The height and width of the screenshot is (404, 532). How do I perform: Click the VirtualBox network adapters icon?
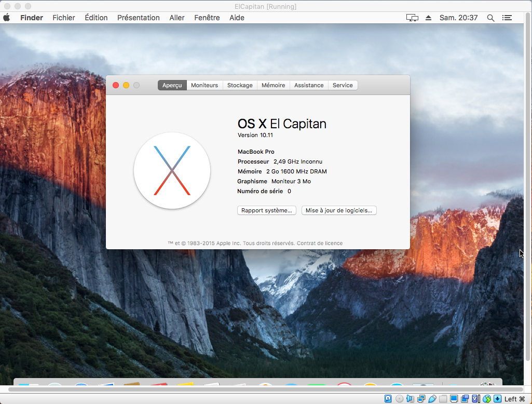coord(421,399)
